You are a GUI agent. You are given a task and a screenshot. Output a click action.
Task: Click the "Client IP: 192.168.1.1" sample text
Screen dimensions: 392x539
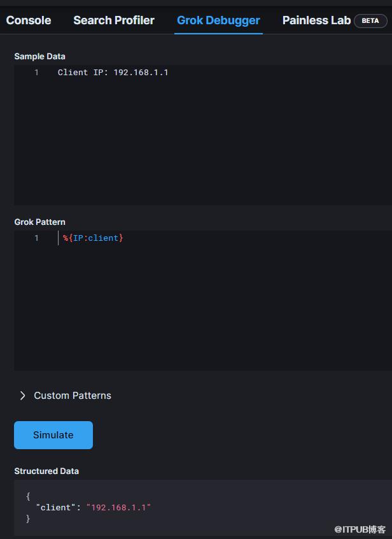tap(113, 73)
